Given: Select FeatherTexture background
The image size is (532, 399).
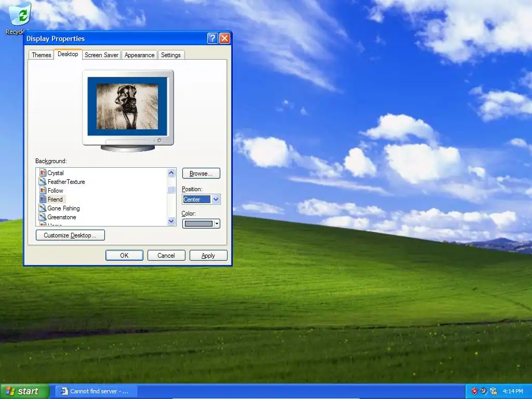Looking at the screenshot, I should tap(66, 181).
